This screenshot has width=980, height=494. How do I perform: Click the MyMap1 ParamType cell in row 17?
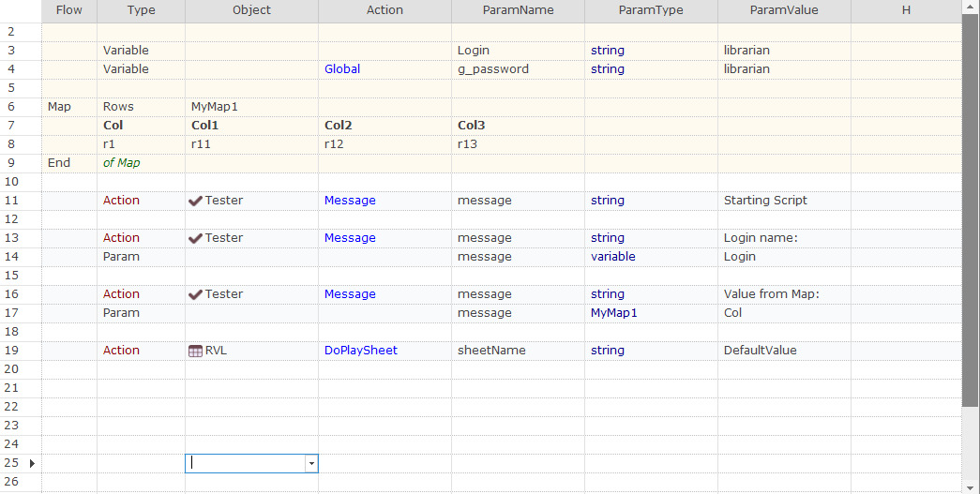coord(651,313)
